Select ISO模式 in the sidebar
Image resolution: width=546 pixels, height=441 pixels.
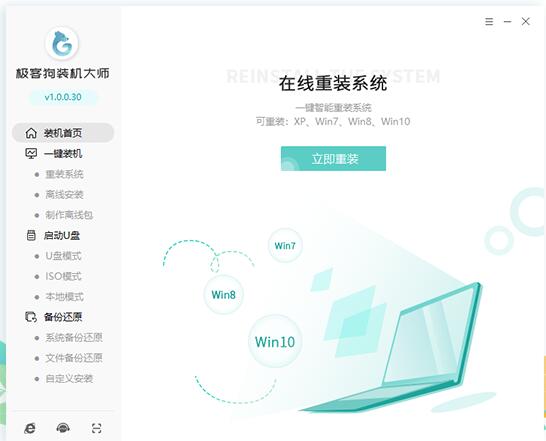(63, 276)
